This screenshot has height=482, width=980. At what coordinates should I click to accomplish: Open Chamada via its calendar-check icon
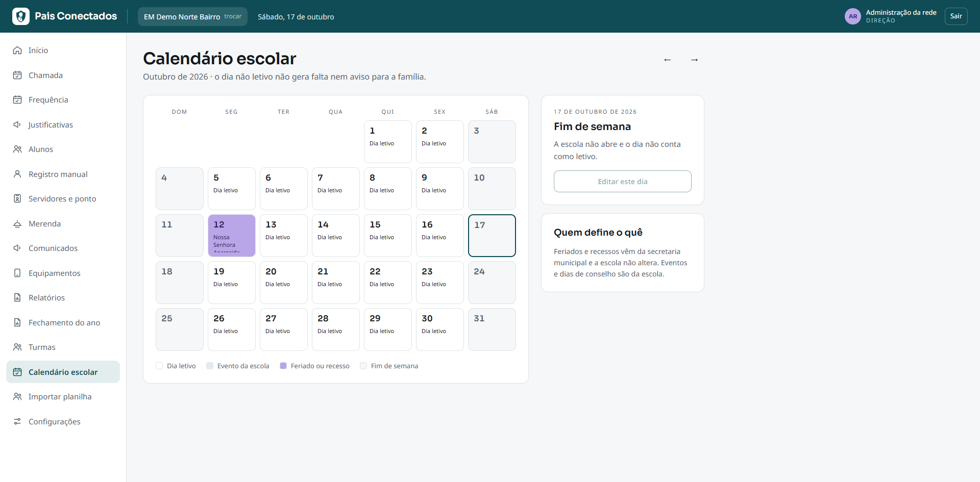(17, 75)
